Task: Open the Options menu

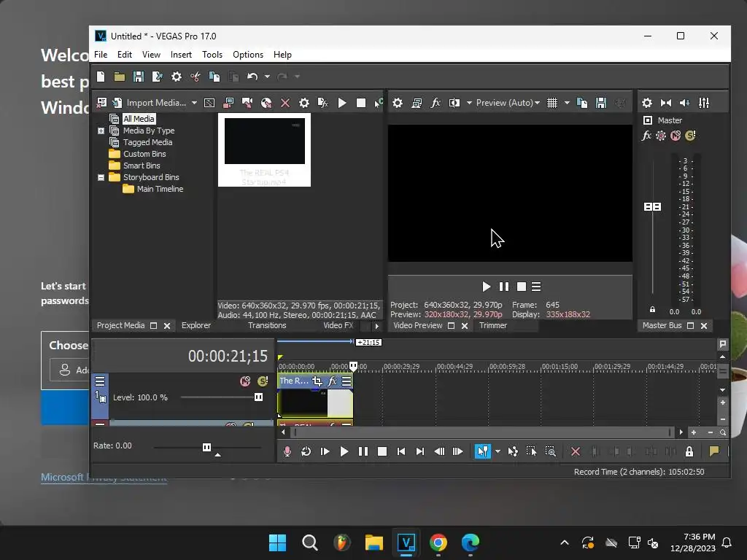Action: (x=248, y=55)
